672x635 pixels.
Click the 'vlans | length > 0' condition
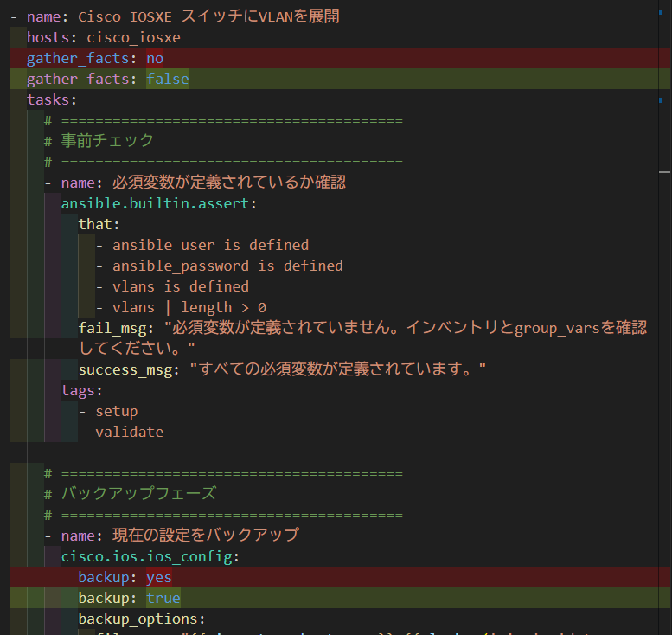tap(189, 307)
